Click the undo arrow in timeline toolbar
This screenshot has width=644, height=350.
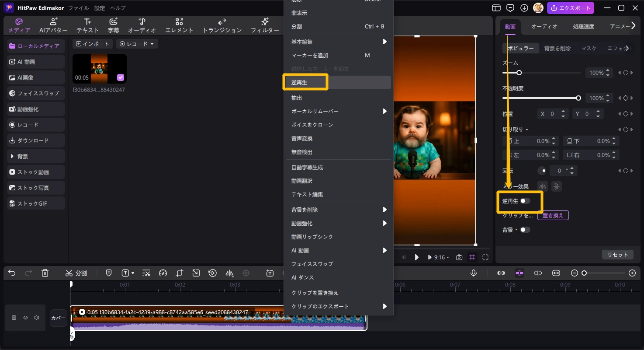click(x=12, y=273)
